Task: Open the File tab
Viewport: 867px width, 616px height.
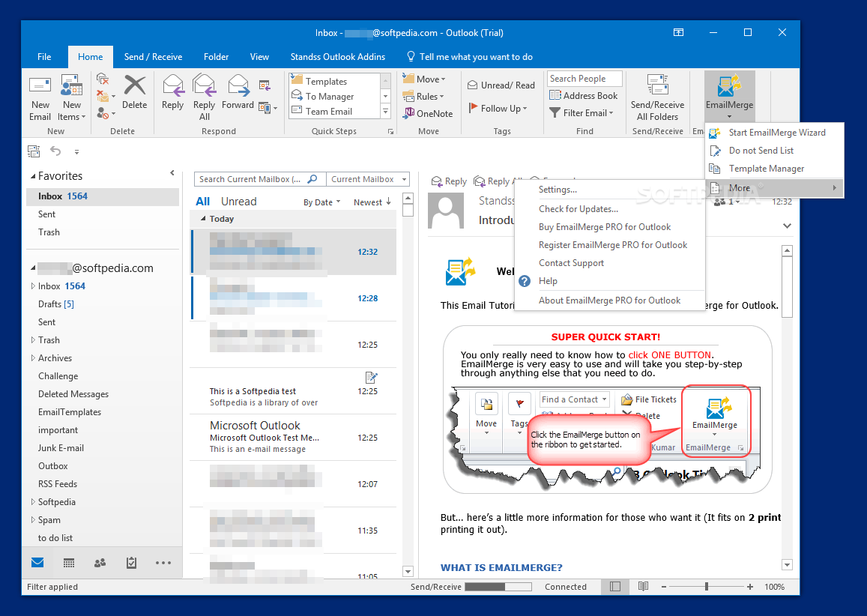Action: click(44, 57)
